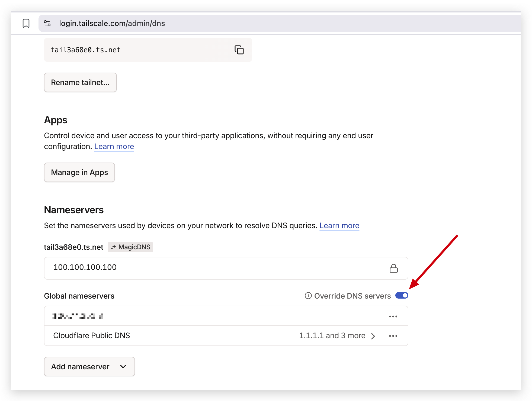Click the tail3a68e0.ts.net label above the nameserver field
This screenshot has width=532, height=401.
73,247
